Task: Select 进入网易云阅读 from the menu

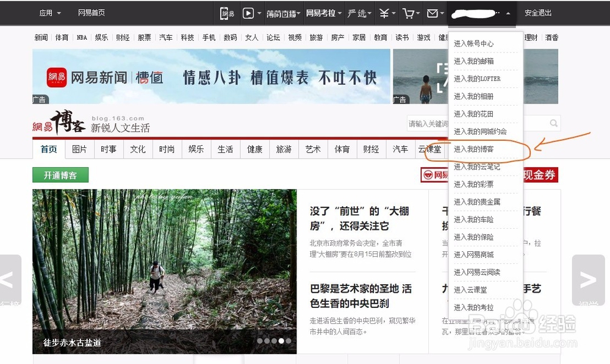Action: pos(477,272)
